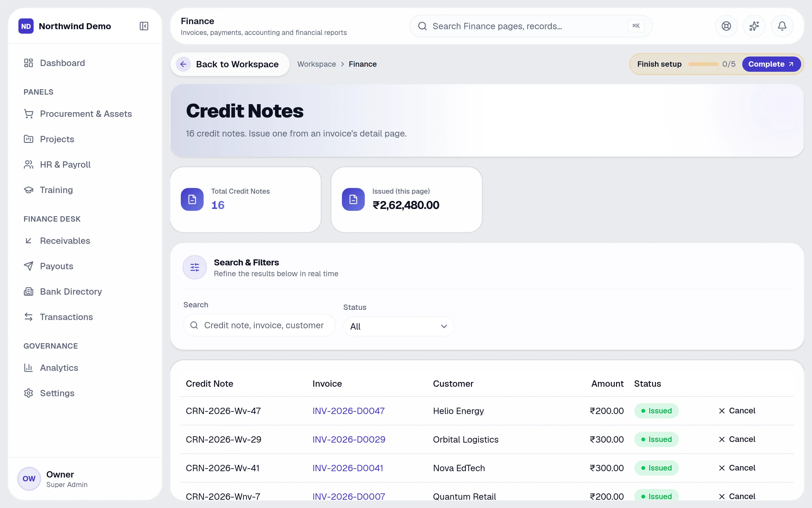Click the Invoice column header
This screenshot has width=812, height=508.
pos(327,384)
